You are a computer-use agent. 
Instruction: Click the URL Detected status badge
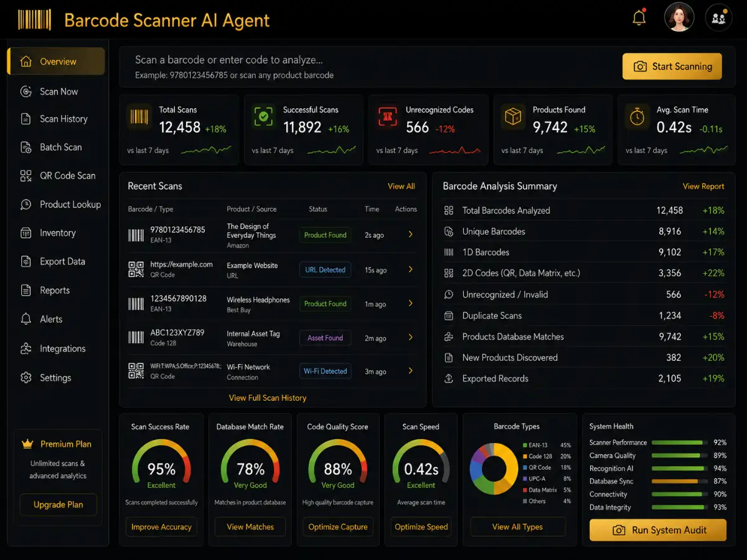click(325, 270)
